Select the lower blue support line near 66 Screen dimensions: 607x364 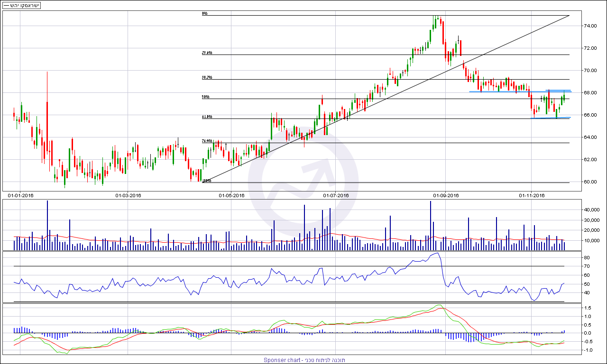click(x=551, y=118)
